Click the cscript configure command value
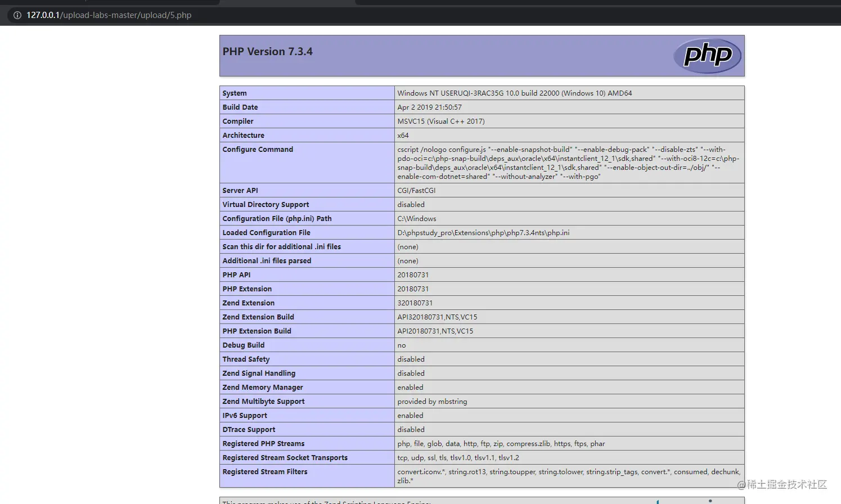Viewport: 841px width, 504px height. [x=568, y=163]
